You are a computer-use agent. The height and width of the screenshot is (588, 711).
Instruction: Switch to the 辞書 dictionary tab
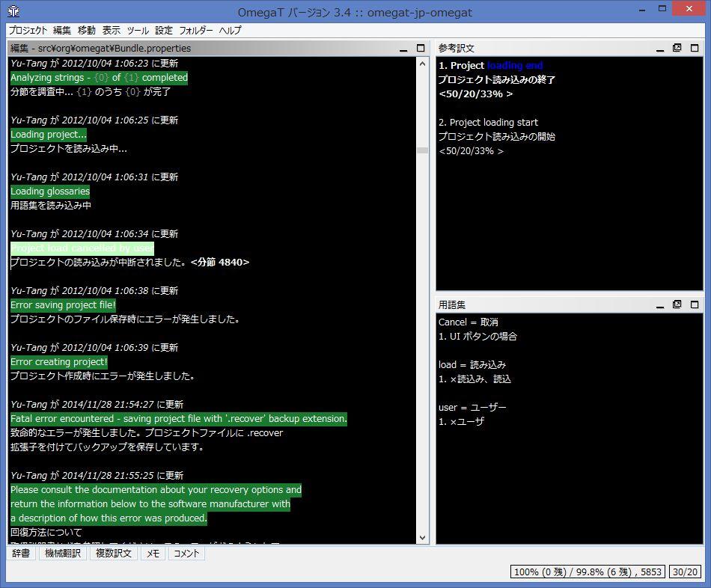[21, 554]
